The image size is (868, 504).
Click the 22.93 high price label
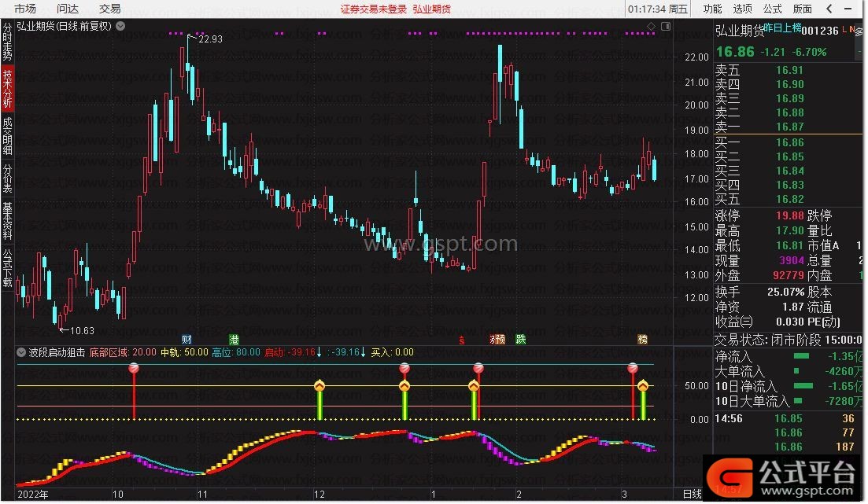(x=210, y=39)
